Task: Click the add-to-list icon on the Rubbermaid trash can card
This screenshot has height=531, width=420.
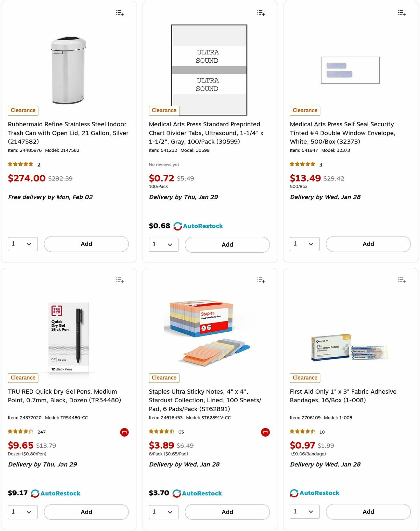Action: tap(119, 13)
